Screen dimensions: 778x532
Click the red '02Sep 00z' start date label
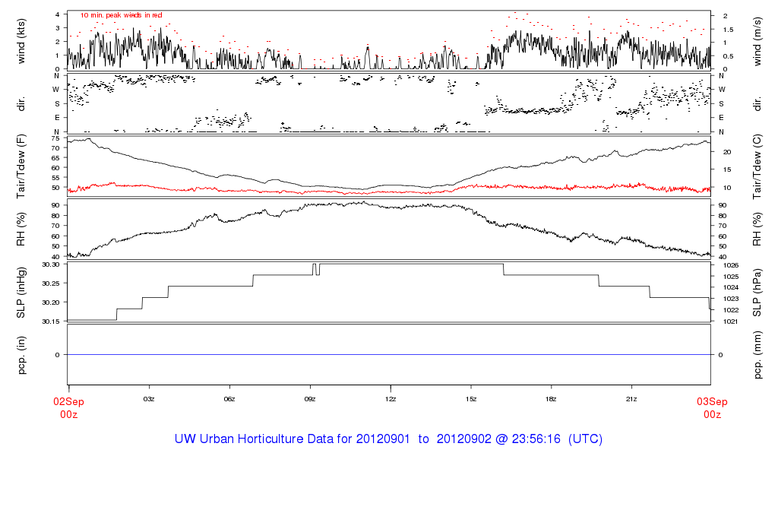(68, 408)
